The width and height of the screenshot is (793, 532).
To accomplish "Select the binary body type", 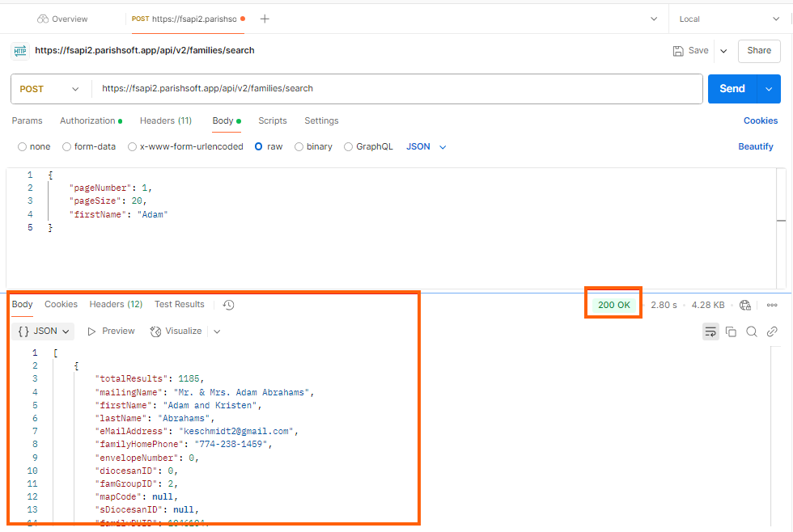I will pos(314,146).
